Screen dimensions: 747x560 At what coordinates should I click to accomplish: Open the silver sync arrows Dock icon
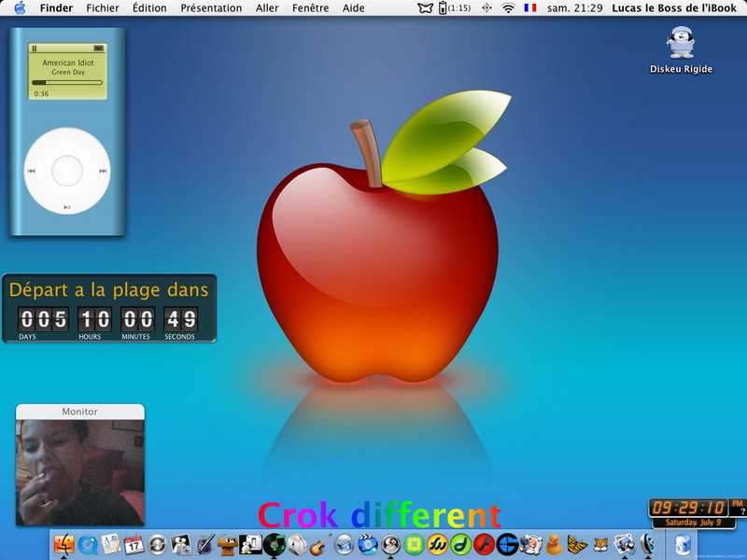pyautogui.click(x=157, y=544)
